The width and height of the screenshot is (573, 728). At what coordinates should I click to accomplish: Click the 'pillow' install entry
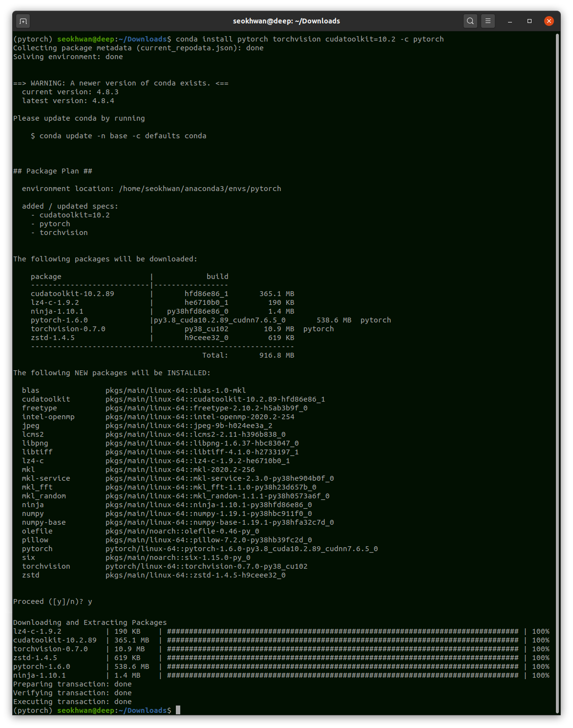[x=167, y=540]
